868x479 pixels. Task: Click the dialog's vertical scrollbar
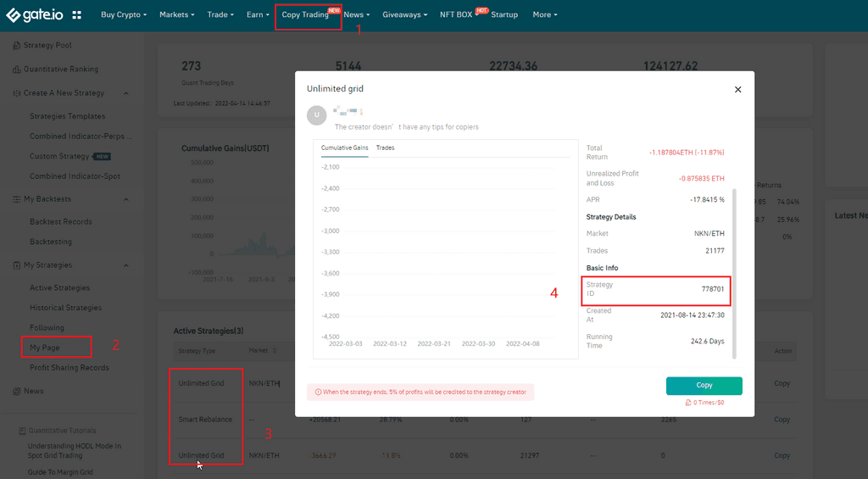(735, 271)
